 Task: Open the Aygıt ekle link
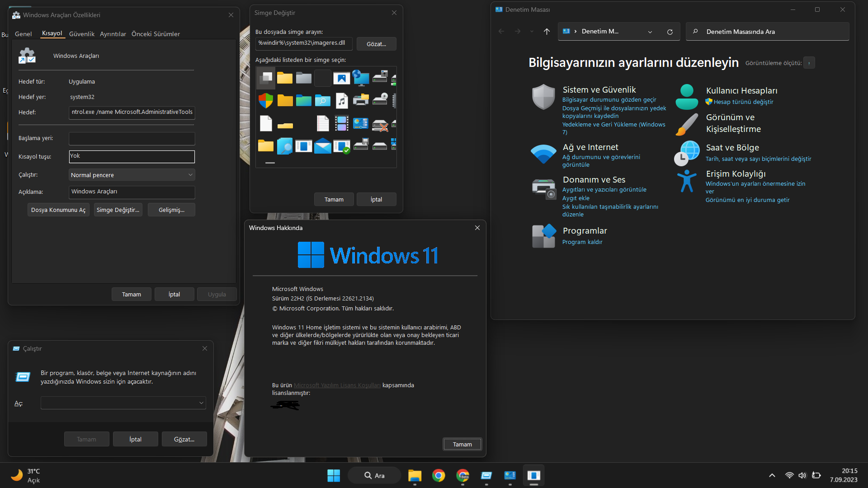576,198
